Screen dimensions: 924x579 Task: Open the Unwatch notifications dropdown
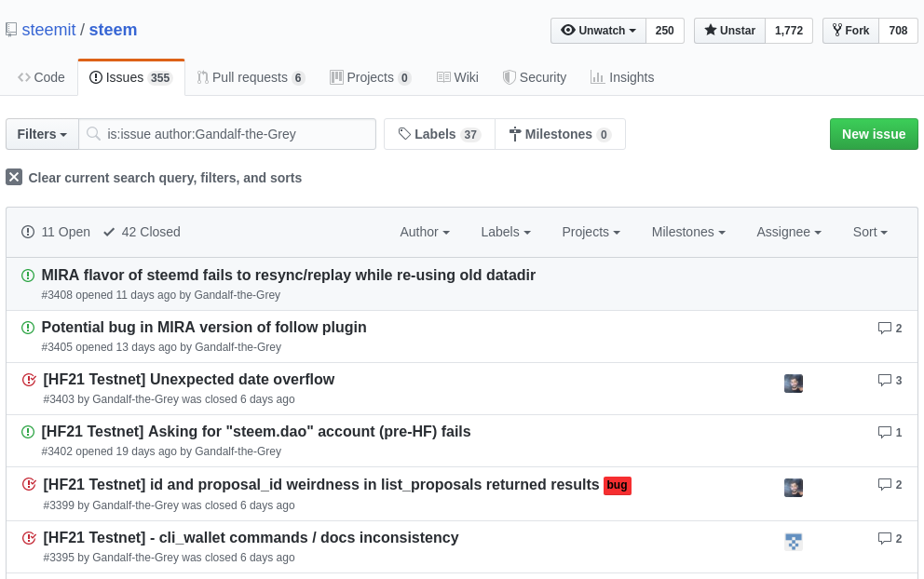(x=598, y=31)
